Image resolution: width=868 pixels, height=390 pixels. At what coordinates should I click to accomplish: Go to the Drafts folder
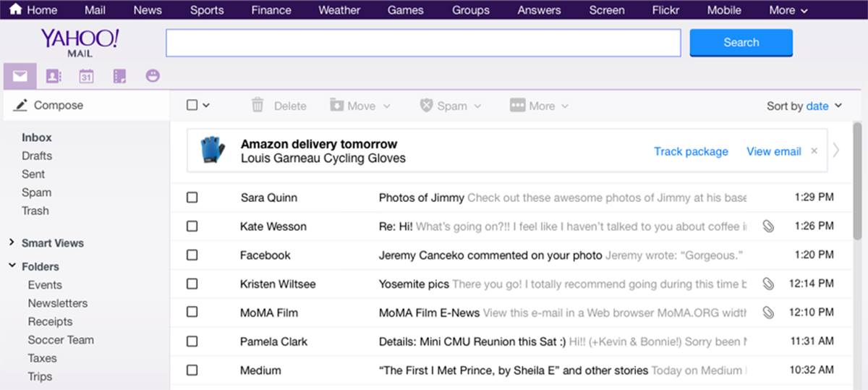click(37, 156)
